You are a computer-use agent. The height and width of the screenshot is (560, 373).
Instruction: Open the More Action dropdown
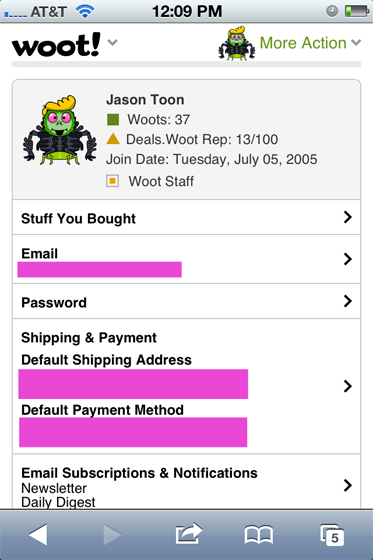pyautogui.click(x=310, y=43)
